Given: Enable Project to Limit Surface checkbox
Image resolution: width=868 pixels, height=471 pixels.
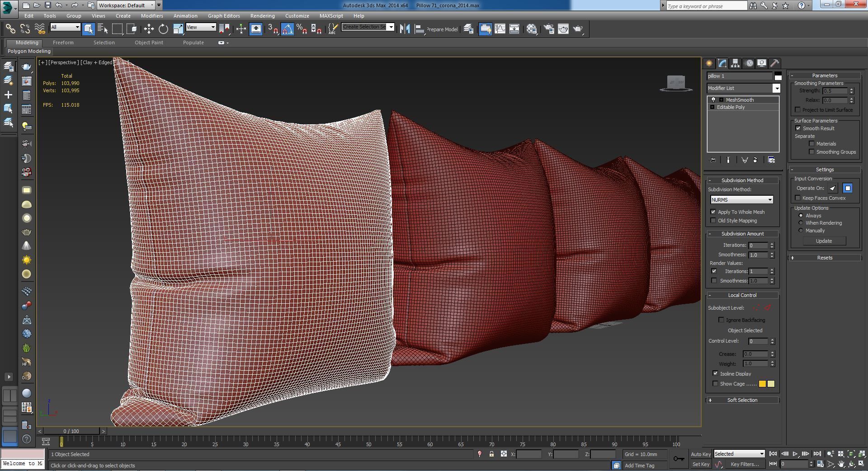Looking at the screenshot, I should (x=798, y=110).
